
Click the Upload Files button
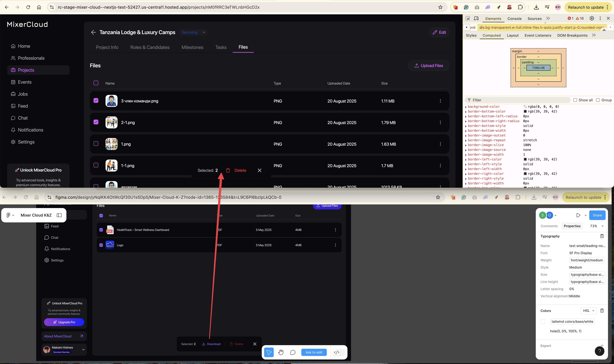click(x=429, y=66)
